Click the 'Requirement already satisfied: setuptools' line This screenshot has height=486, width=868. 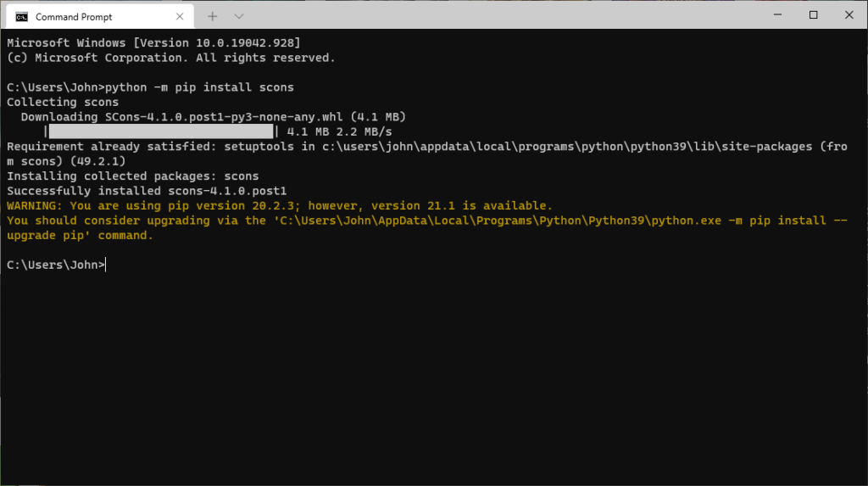pyautogui.click(x=427, y=154)
